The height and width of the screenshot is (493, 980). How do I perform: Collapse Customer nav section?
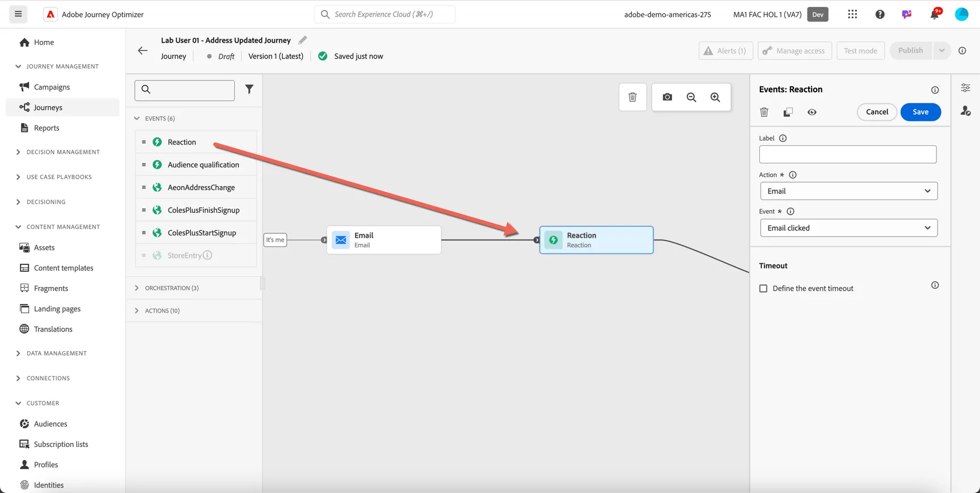18,403
